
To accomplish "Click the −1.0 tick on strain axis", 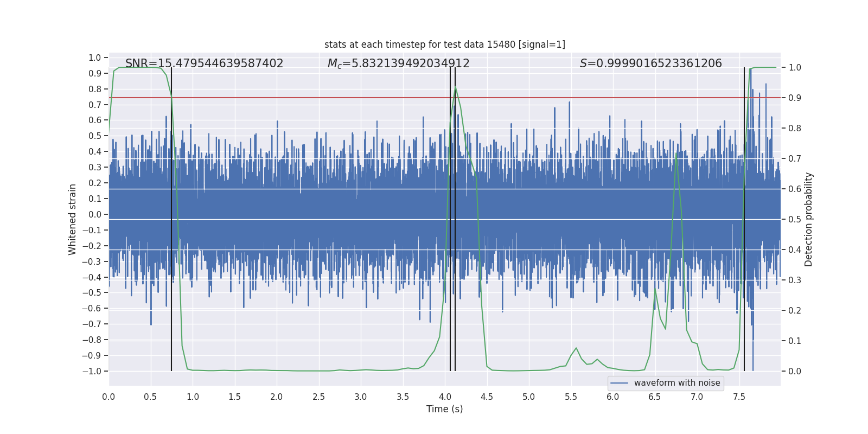I will pyautogui.click(x=92, y=371).
